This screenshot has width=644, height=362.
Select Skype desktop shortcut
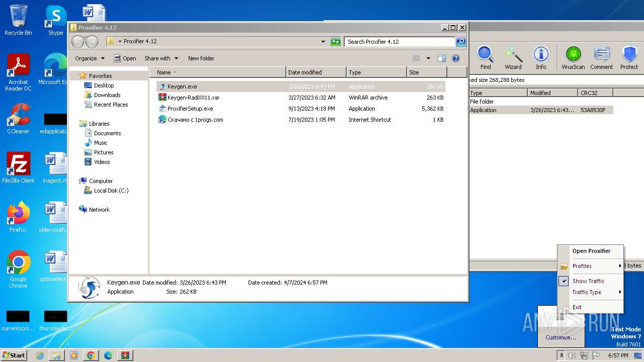pos(55,20)
